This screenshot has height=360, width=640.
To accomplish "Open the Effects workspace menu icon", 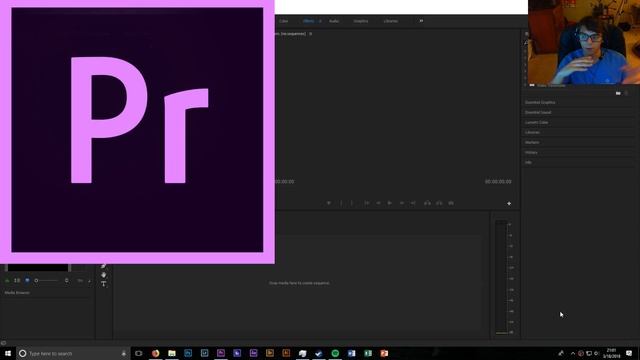I will [x=320, y=21].
